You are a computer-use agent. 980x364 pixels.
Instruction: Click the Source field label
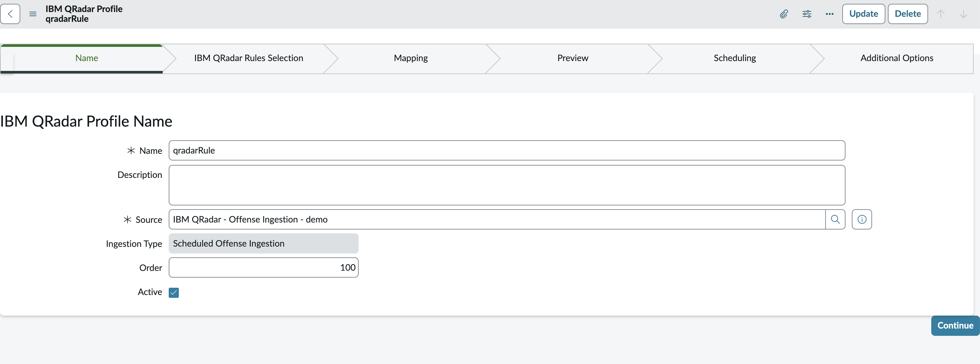149,220
